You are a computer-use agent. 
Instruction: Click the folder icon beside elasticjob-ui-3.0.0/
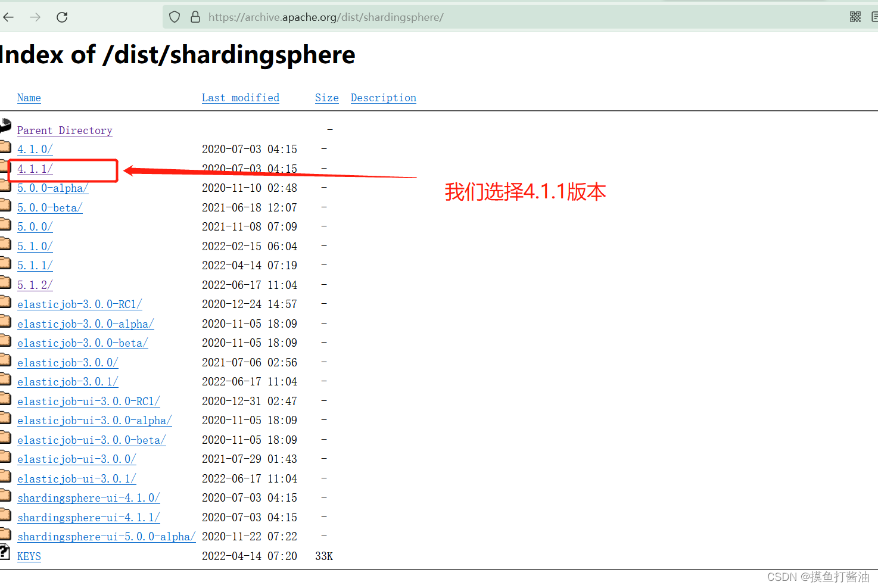coord(5,456)
